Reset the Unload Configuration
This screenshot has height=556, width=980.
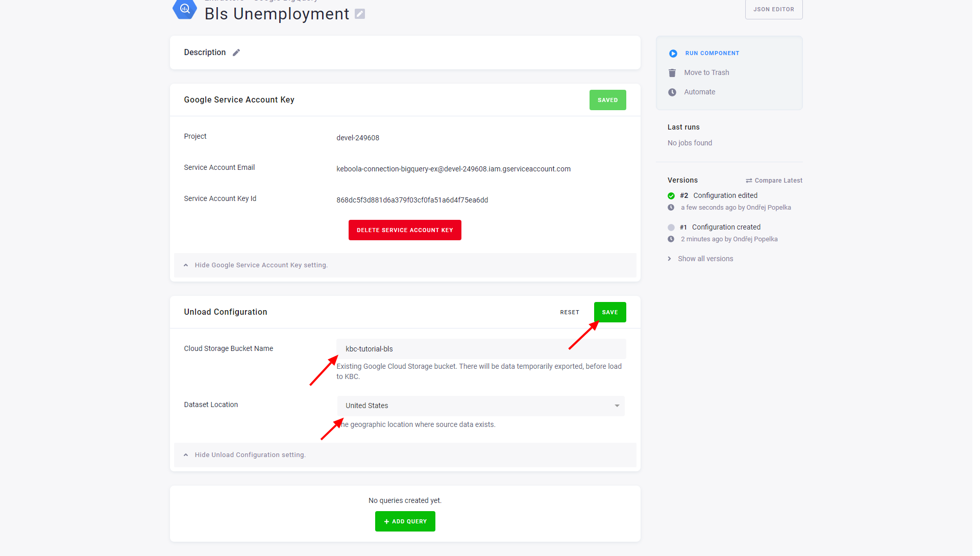tap(569, 312)
